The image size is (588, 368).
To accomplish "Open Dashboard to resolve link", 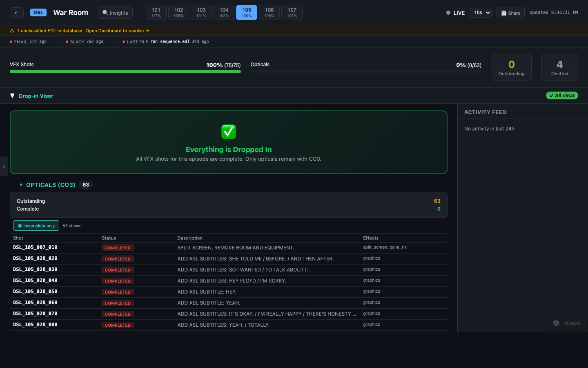I will 117,31.
